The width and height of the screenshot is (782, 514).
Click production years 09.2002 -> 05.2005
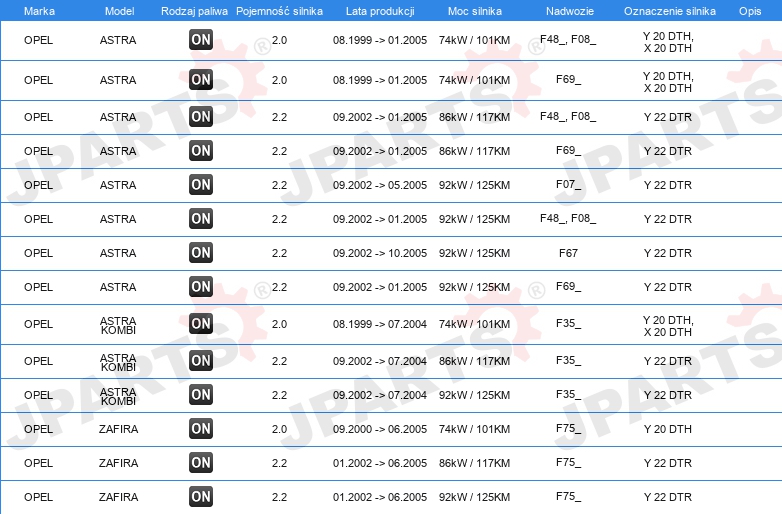pyautogui.click(x=380, y=185)
